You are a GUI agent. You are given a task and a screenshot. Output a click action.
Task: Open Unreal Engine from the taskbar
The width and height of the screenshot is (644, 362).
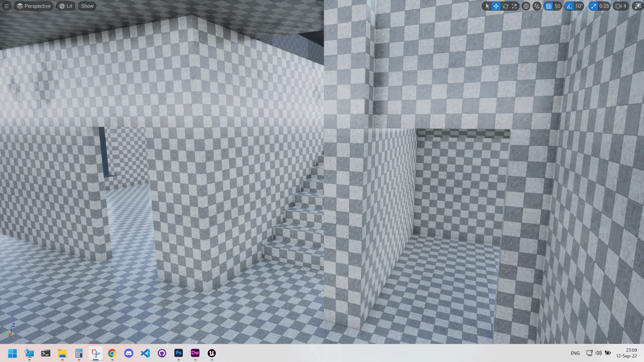212,353
